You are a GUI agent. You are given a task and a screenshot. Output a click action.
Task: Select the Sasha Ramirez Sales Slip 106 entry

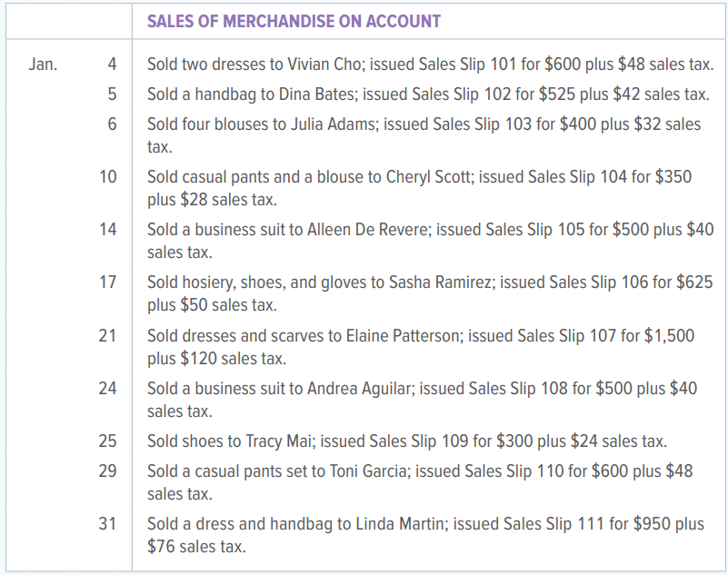(x=430, y=293)
